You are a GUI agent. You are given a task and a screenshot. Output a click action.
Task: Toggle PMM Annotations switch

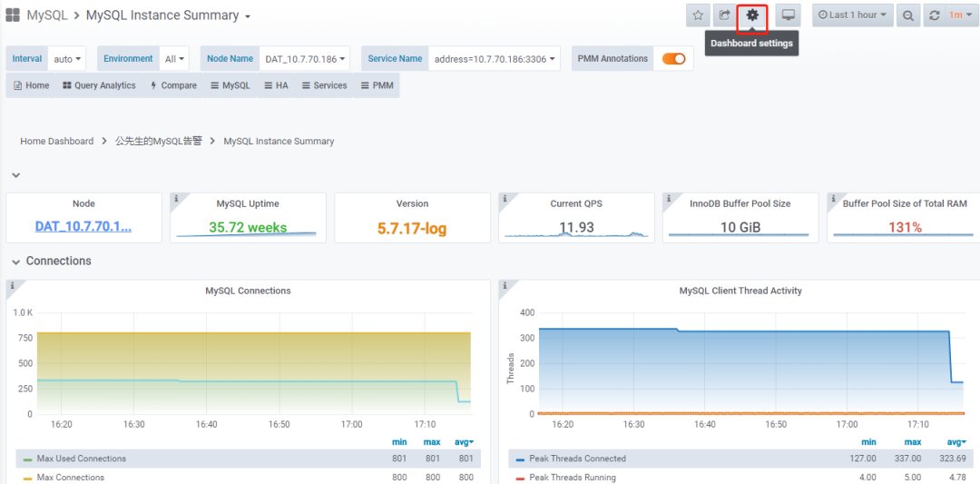tap(673, 59)
